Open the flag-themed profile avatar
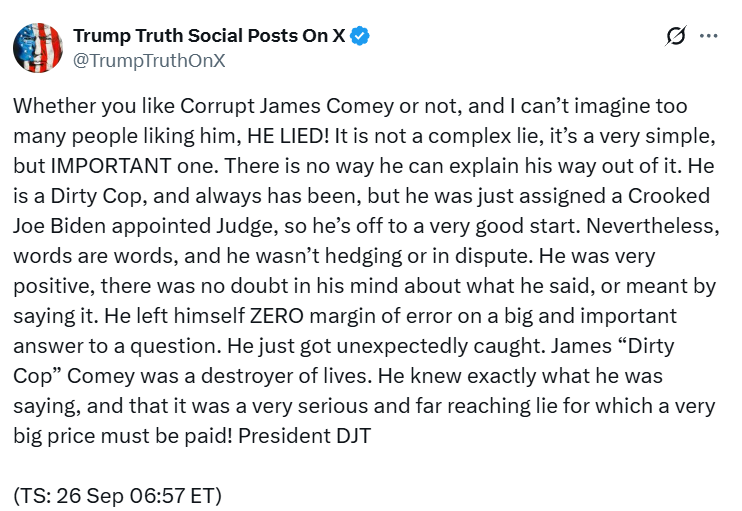This screenshot has height=511, width=742. click(38, 48)
